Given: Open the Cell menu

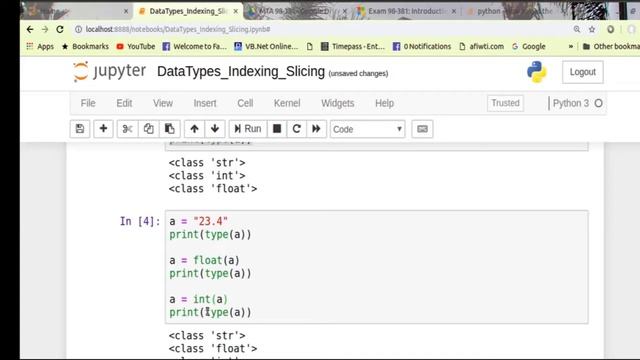Looking at the screenshot, I should coord(245,103).
